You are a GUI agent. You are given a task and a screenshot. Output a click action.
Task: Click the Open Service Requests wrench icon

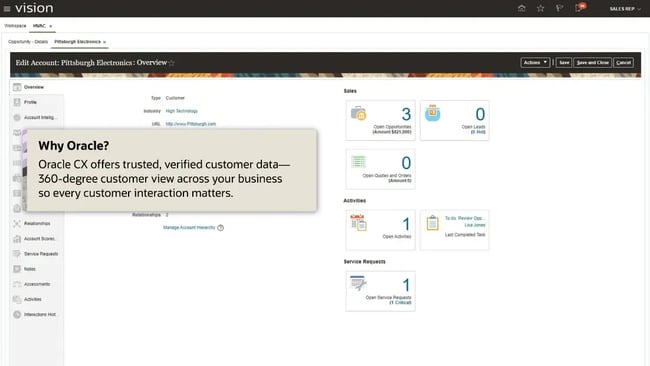(x=359, y=283)
